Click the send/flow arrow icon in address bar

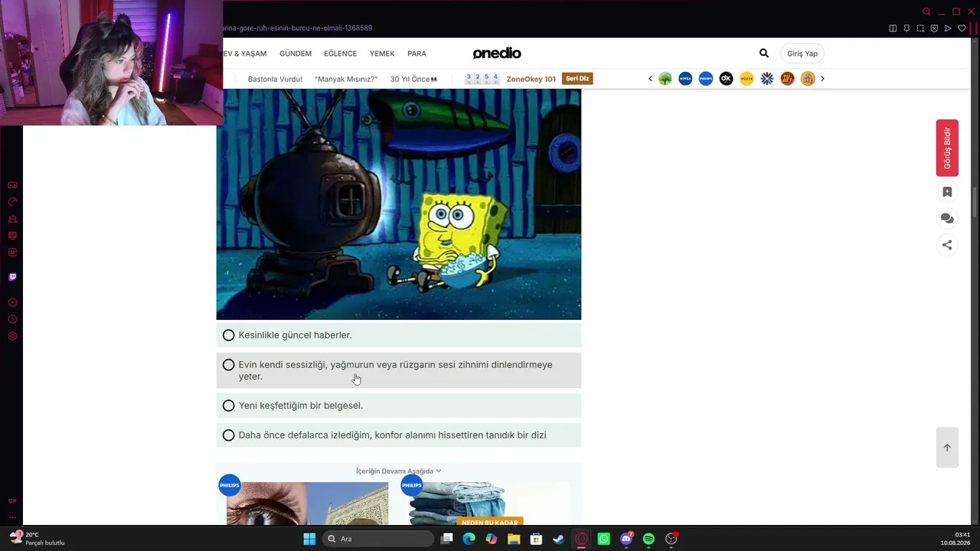pos(948,28)
